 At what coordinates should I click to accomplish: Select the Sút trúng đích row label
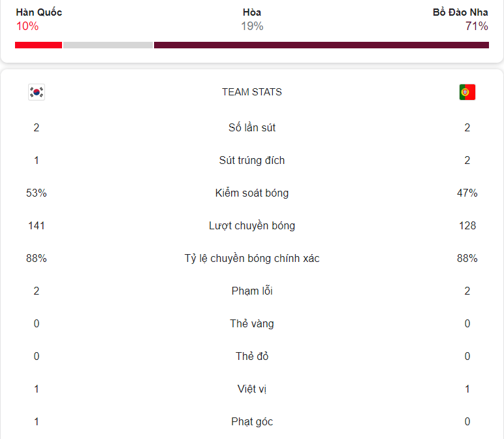pos(252,160)
